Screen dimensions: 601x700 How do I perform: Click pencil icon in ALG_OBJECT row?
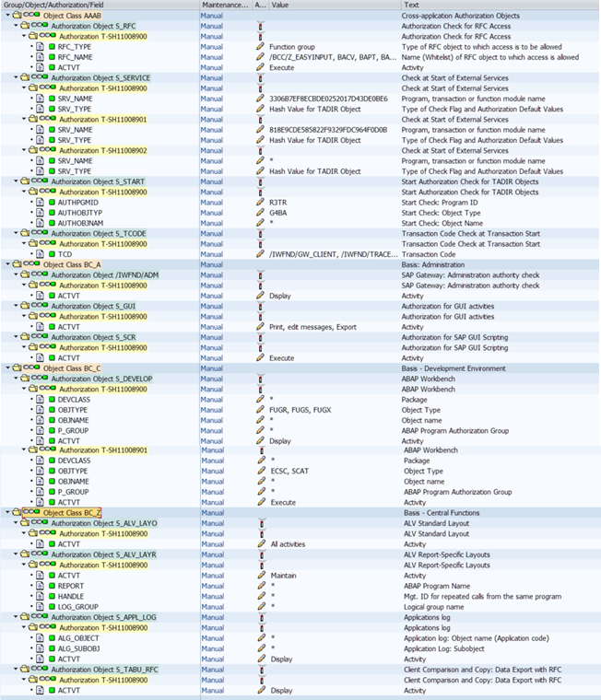pos(262,638)
